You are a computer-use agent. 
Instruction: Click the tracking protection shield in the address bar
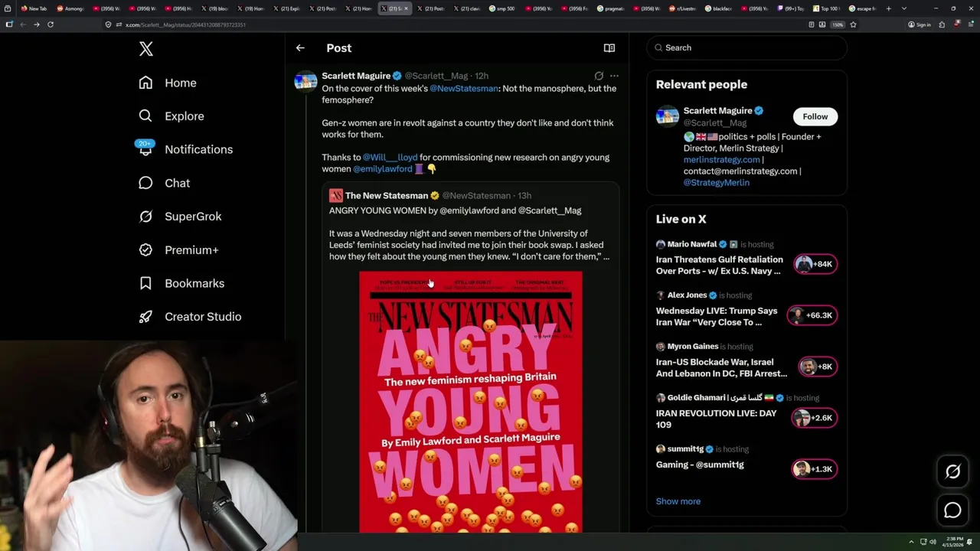pos(109,24)
